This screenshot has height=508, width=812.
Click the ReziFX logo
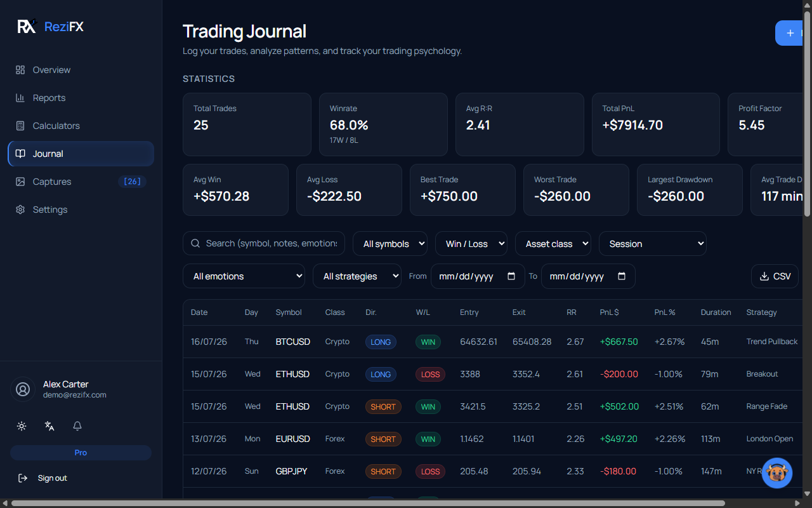coord(50,27)
